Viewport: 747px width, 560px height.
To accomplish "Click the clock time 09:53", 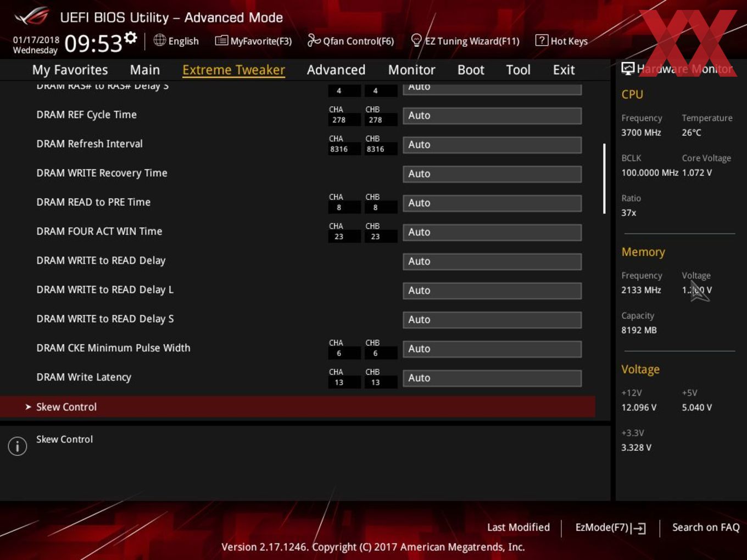I will [x=93, y=43].
